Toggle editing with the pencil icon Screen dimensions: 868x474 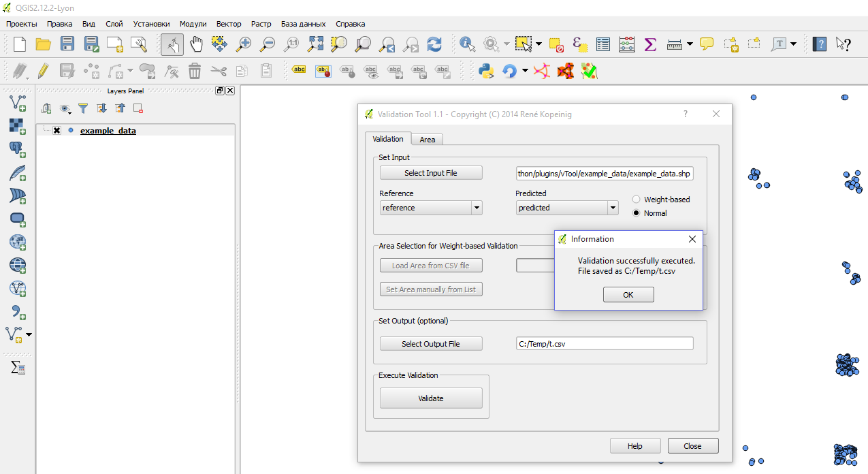point(45,70)
